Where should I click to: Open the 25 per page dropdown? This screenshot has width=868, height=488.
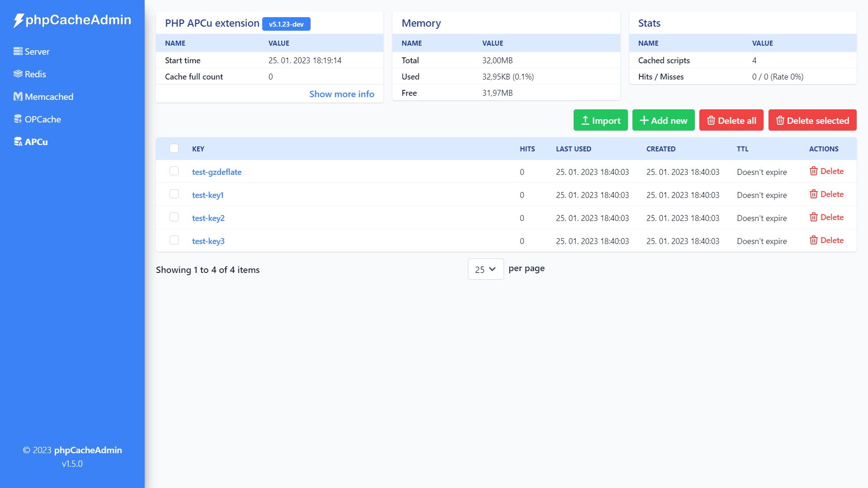pos(486,269)
